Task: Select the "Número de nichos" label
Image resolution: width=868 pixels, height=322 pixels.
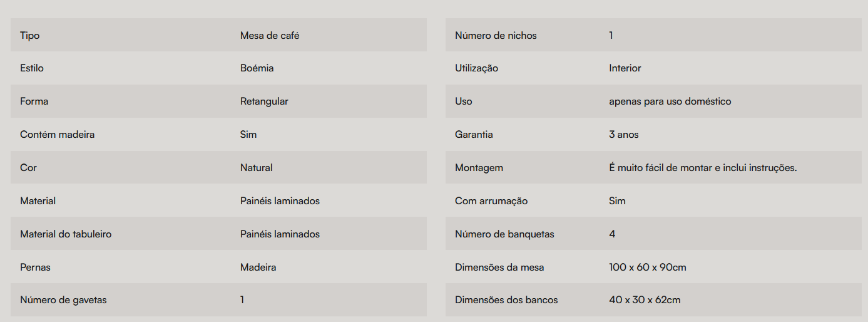Action: (496, 36)
